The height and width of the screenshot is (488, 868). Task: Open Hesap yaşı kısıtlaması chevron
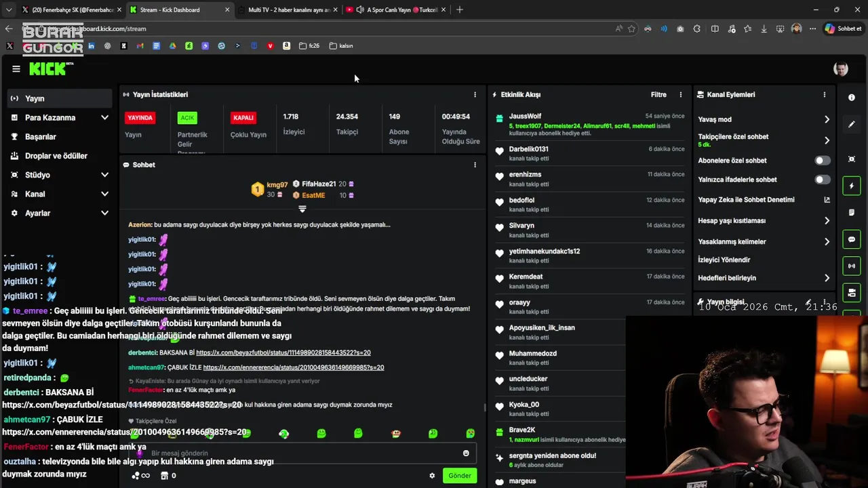point(827,221)
